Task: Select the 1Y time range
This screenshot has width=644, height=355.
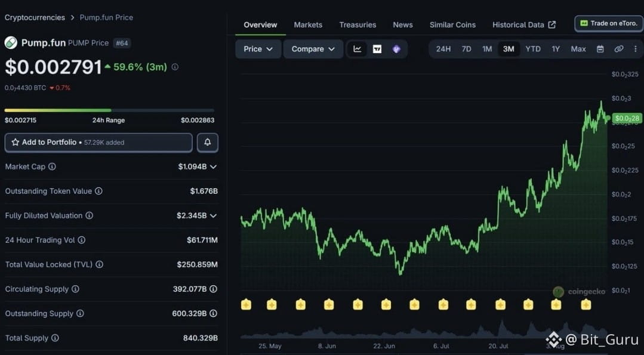Action: coord(556,50)
